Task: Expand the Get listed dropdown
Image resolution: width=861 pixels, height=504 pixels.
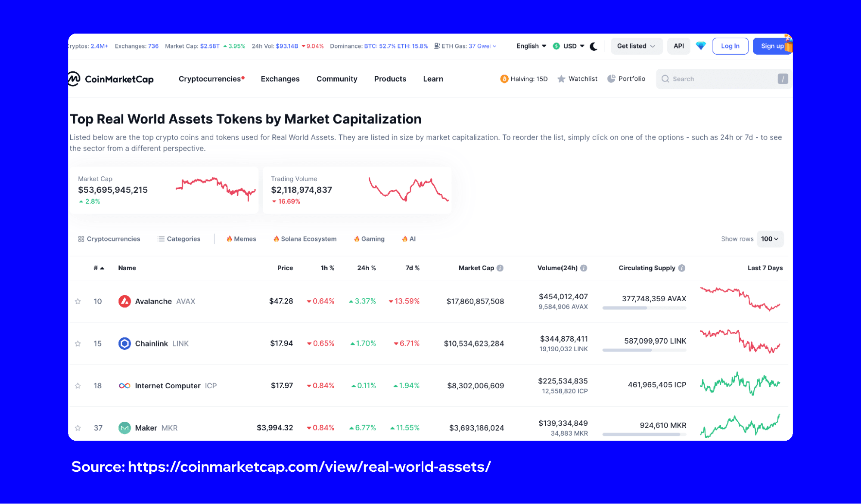Action: click(636, 46)
